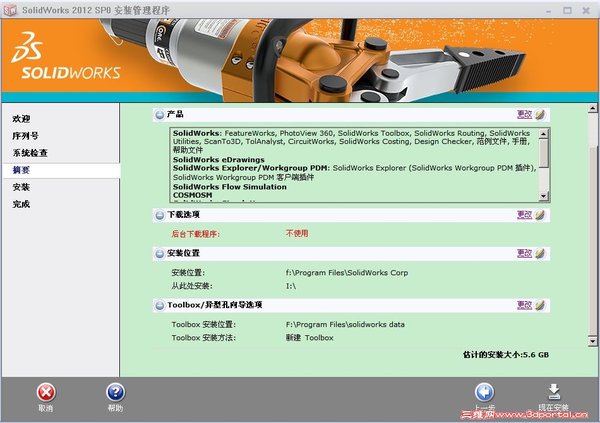Click the product list scrollbar thumb
Screen dimensions: 600x423
point(544,153)
